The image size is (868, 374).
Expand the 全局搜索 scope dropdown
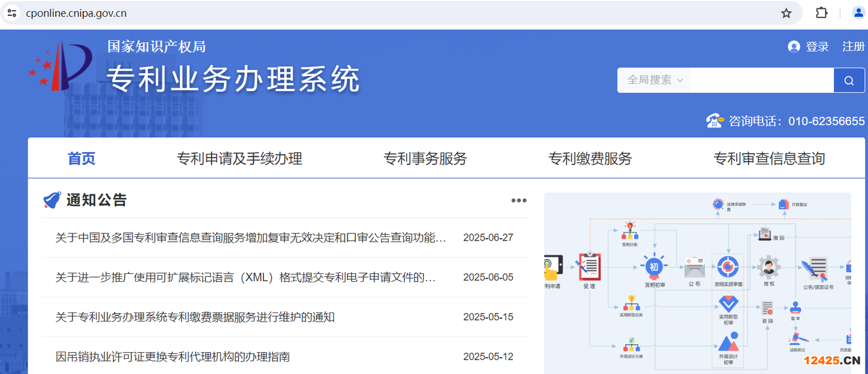[x=654, y=80]
